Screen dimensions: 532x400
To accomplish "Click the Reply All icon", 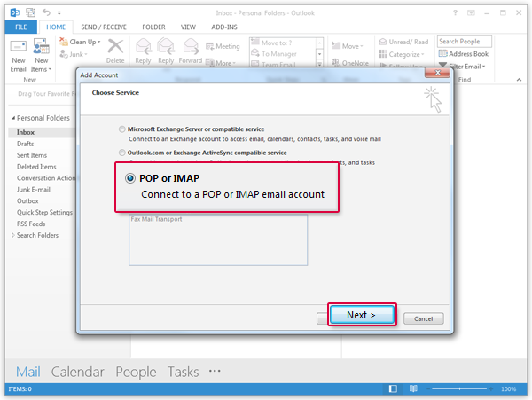I will coord(166,51).
